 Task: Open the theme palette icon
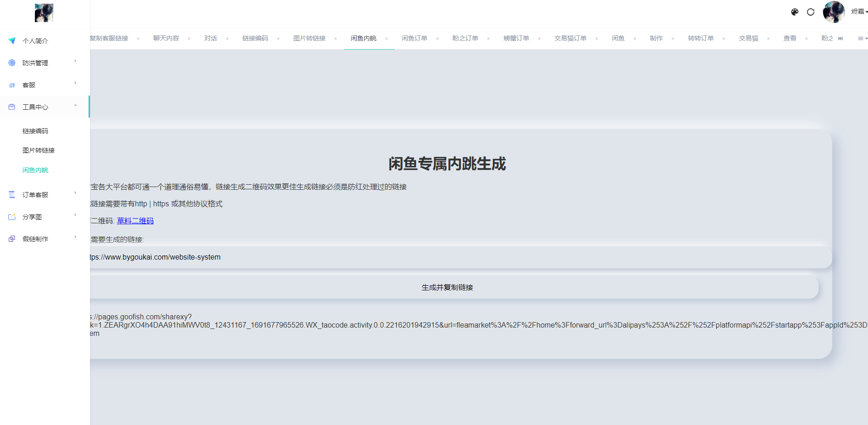[795, 12]
